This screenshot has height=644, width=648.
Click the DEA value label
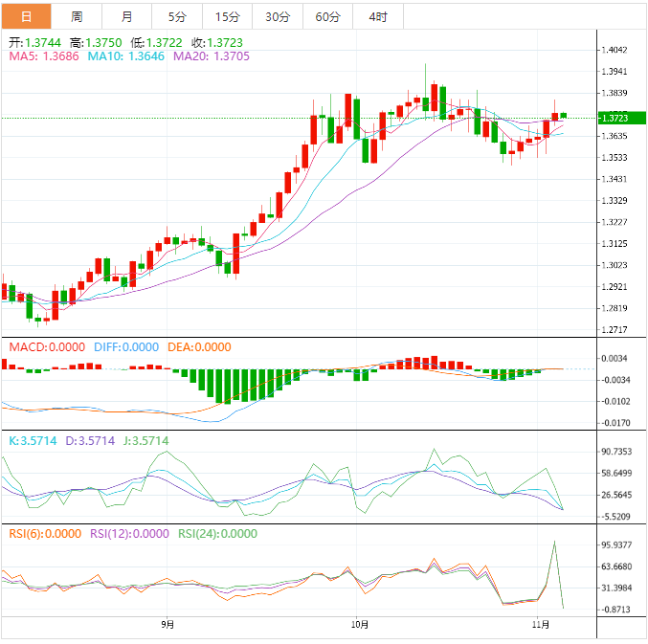tap(199, 346)
